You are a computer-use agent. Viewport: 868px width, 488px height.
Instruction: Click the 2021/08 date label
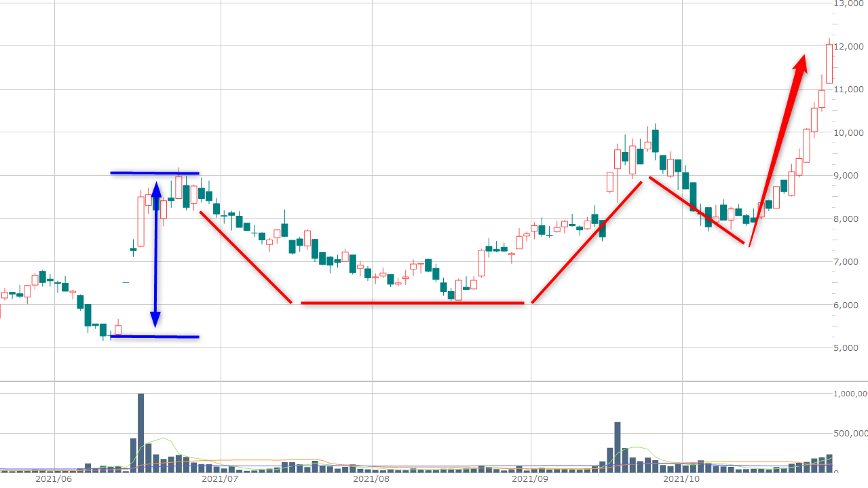coord(372,479)
